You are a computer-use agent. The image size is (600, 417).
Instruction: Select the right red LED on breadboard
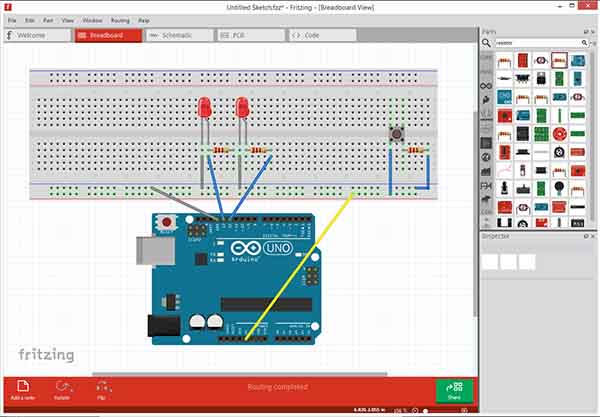[x=242, y=108]
